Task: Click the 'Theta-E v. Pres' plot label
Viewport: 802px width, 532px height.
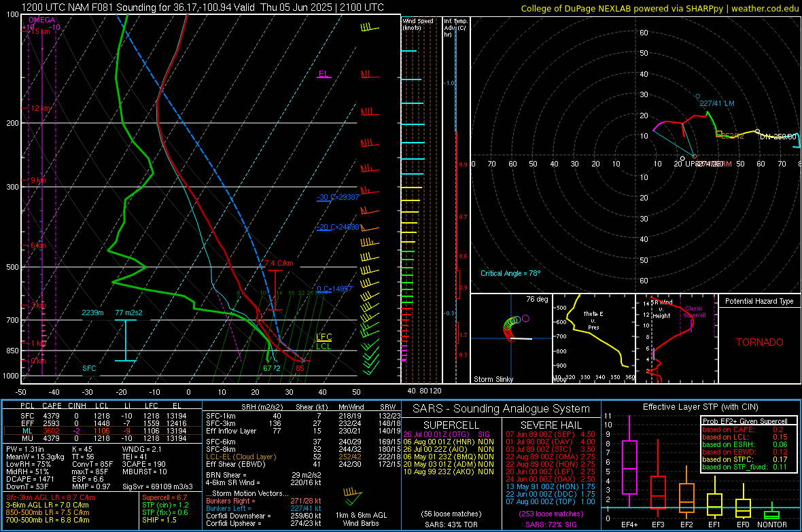Action: 593,320
